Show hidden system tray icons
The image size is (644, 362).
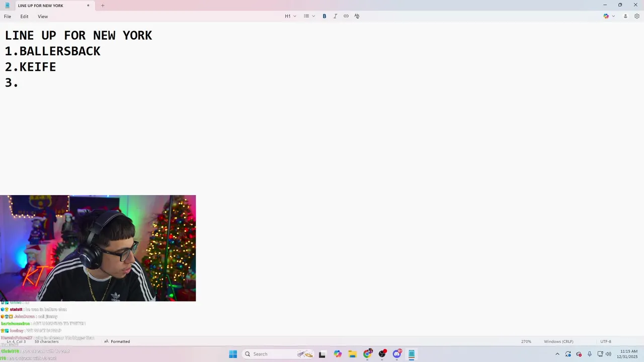coord(557,354)
